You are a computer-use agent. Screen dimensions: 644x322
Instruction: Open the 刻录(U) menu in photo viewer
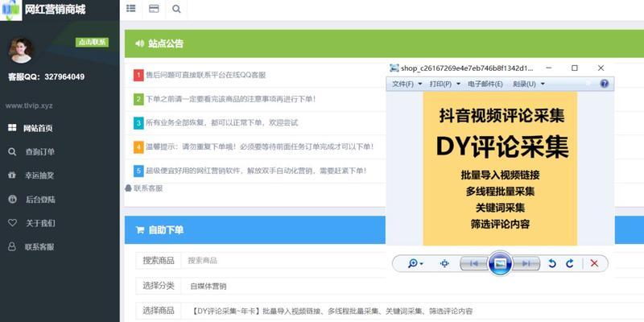[x=529, y=84]
